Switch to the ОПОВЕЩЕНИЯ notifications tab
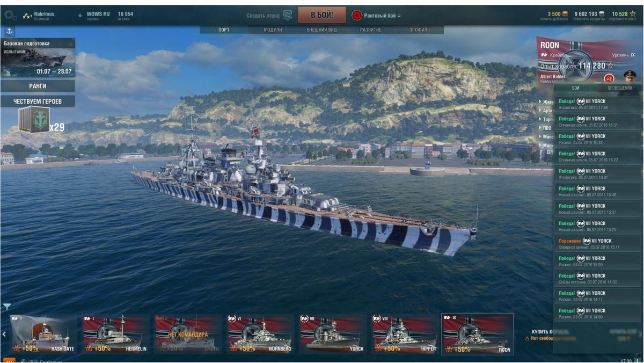 pos(620,88)
